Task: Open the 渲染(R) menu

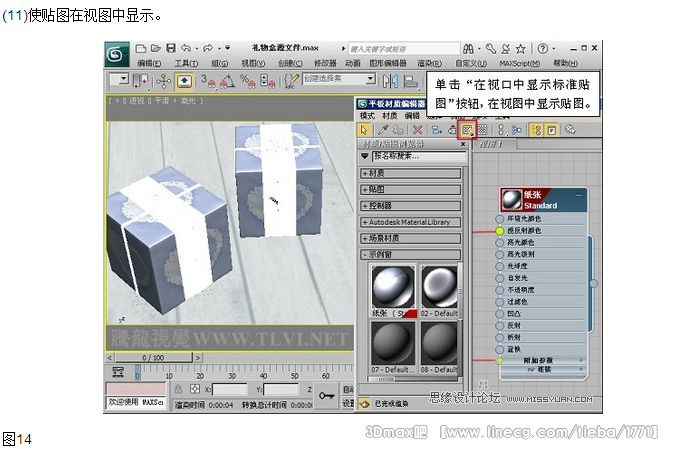Action: click(x=429, y=64)
